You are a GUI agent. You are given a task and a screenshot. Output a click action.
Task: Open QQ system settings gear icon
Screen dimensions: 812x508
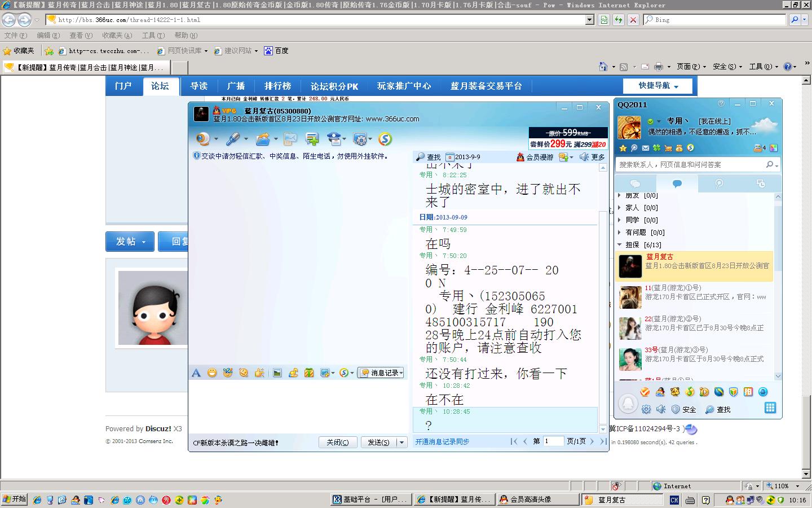point(646,409)
